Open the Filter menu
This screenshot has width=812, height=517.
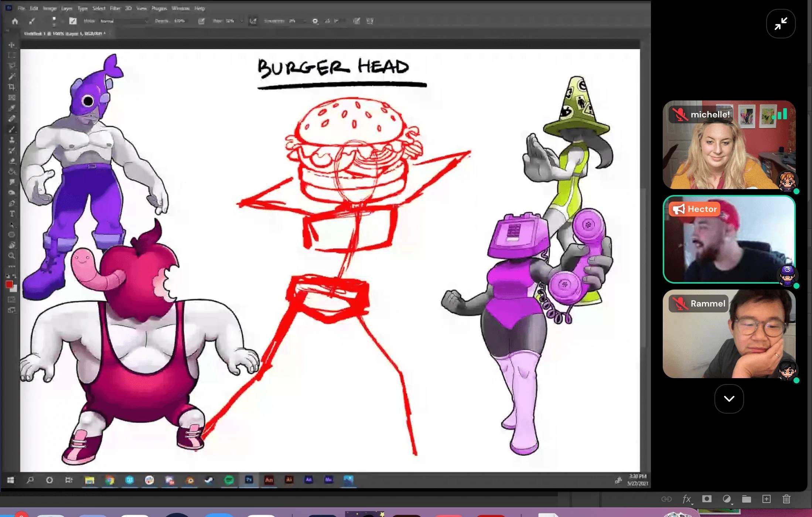(x=115, y=8)
